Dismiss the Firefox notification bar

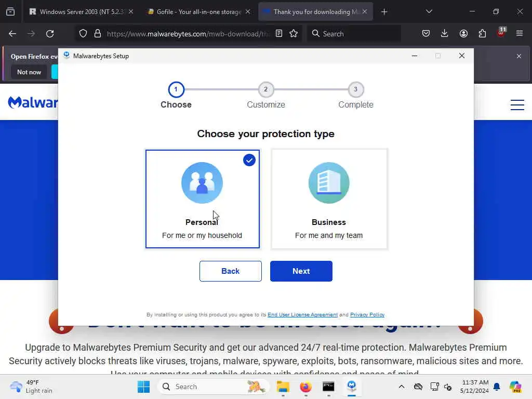[x=519, y=56]
